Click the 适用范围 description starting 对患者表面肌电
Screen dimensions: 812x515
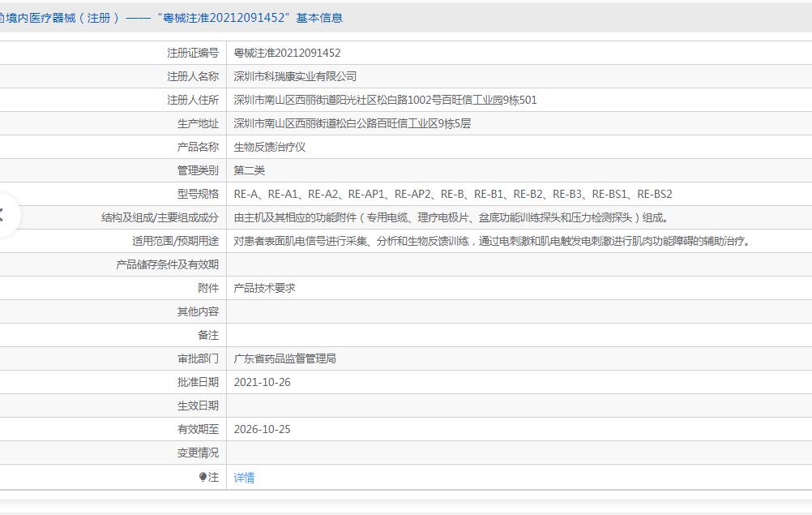493,241
